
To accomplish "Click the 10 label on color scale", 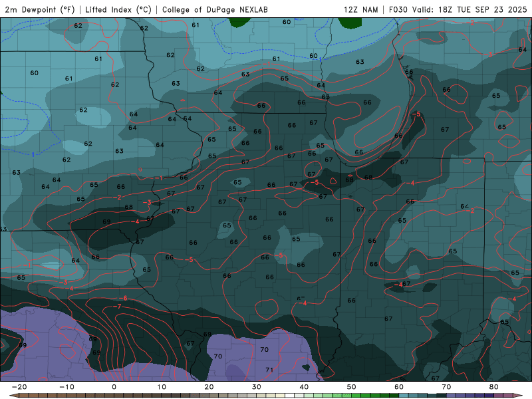I will coord(162,387).
